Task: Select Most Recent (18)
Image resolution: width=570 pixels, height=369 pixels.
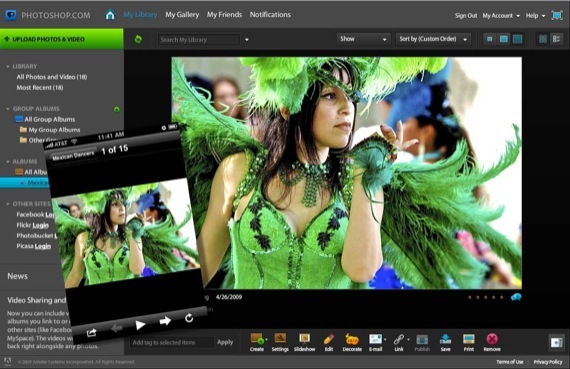Action: tap(40, 88)
